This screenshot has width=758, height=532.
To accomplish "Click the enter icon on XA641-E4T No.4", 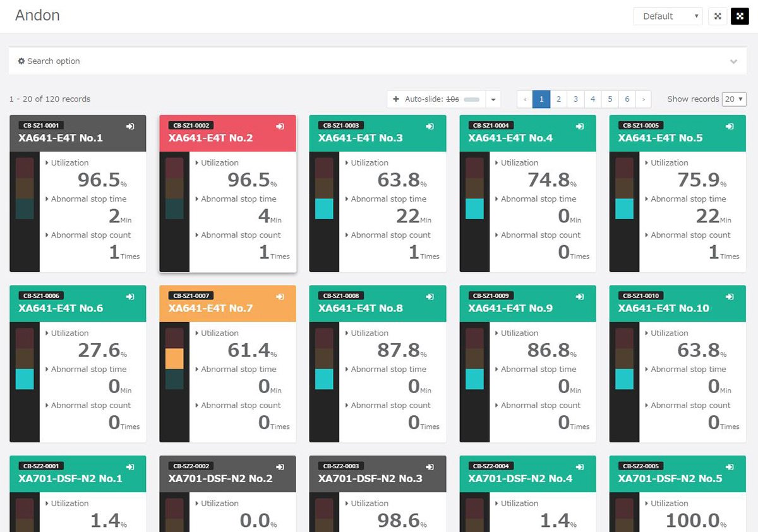I will click(x=580, y=126).
